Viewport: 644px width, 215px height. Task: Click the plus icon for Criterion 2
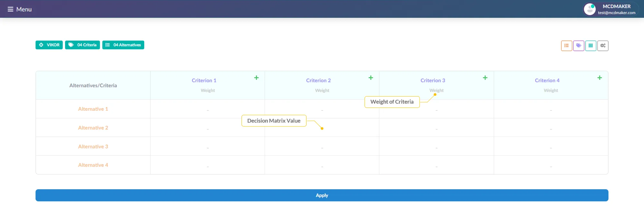point(371,78)
